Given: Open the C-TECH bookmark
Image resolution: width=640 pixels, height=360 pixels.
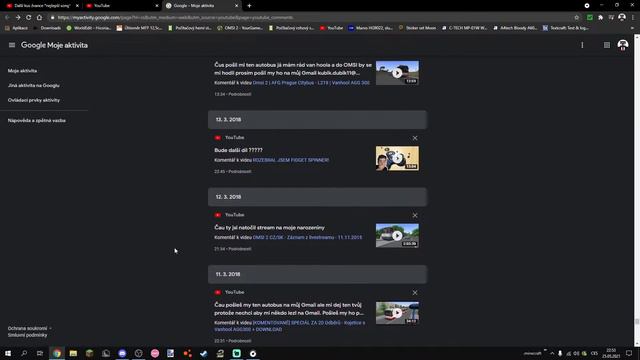Looking at the screenshot, I should (x=464, y=28).
